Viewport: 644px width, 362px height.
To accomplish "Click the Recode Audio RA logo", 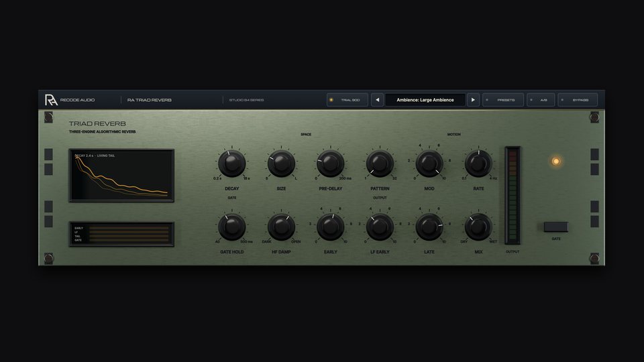I will [x=51, y=100].
